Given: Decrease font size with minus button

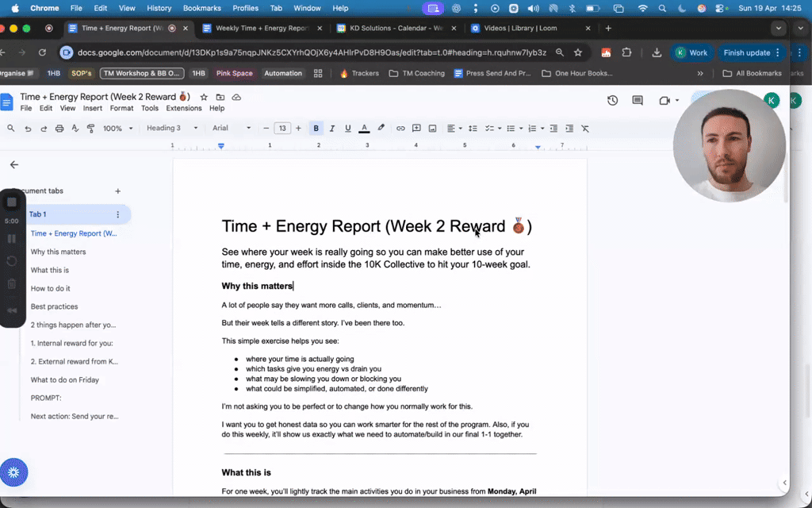Looking at the screenshot, I should click(266, 129).
